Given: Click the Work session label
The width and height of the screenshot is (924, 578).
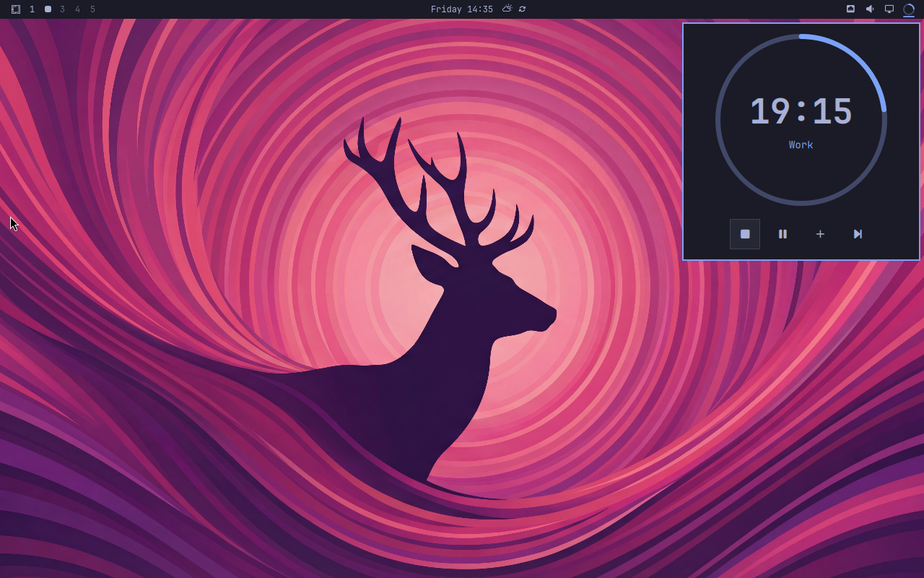Looking at the screenshot, I should [801, 145].
